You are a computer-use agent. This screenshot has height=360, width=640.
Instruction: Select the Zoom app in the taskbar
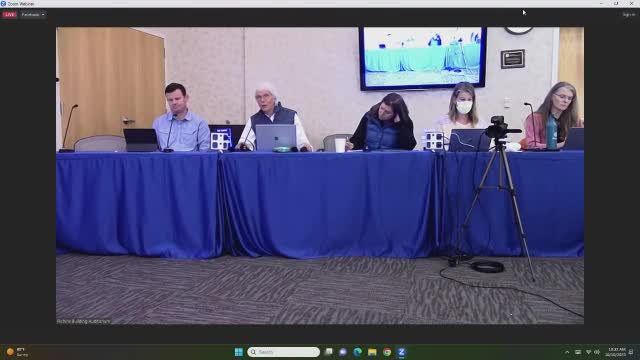click(402, 352)
